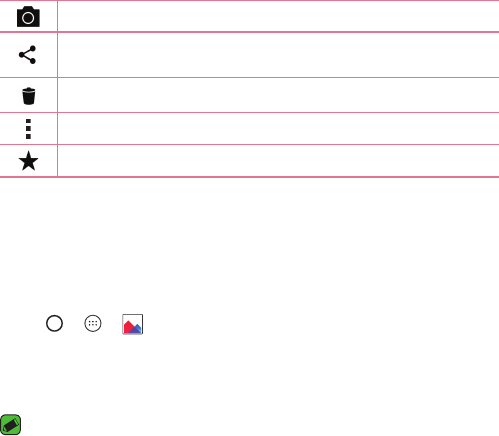Screen dimensions: 499x436
Task: Toggle the black star favorite marker
Action: pos(28,161)
